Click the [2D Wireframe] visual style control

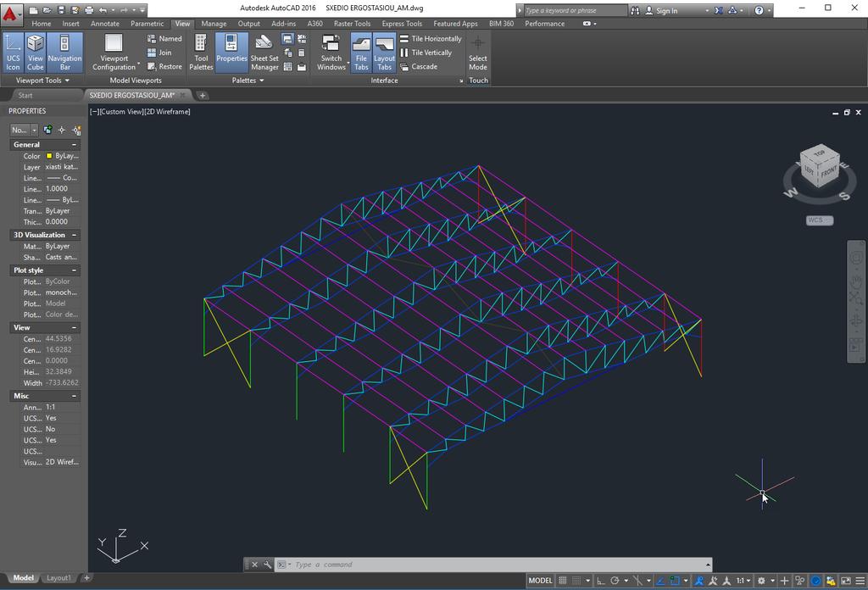(x=168, y=112)
